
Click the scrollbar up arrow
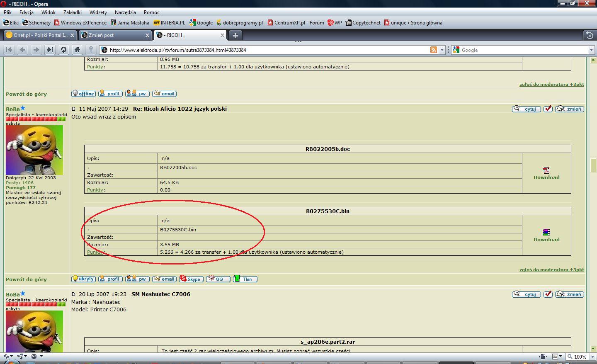coord(593,61)
